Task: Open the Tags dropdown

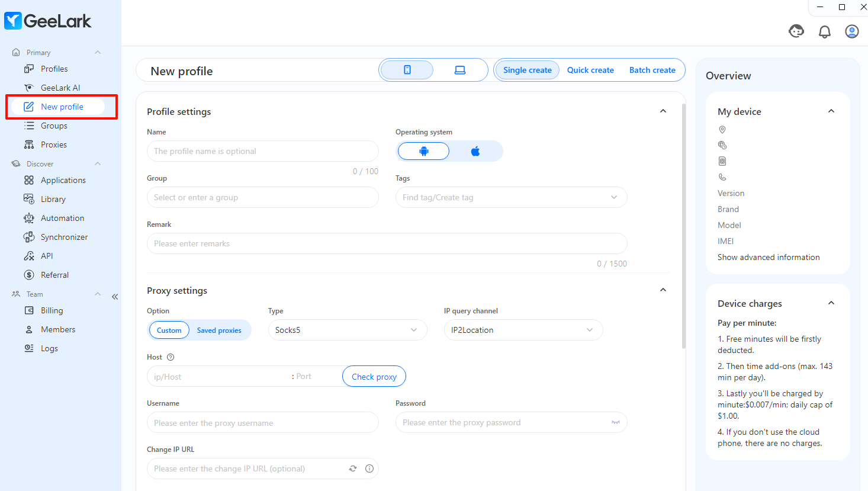Action: [x=511, y=197]
